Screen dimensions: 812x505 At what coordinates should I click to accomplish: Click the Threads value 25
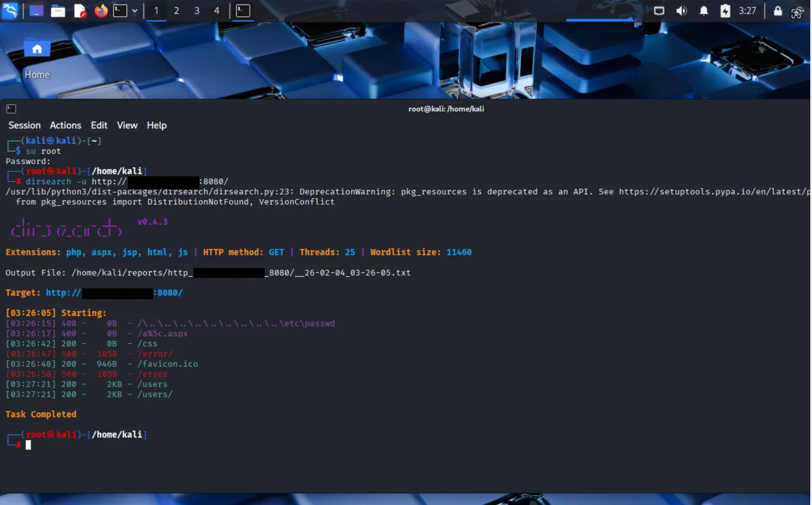(x=350, y=252)
